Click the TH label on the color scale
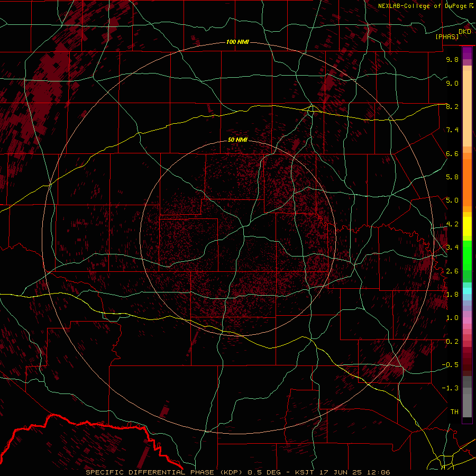Viewport: 476px width, 476px height. [x=454, y=412]
